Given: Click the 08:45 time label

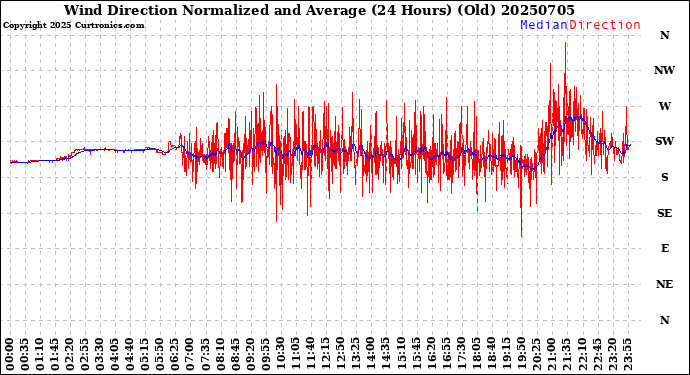Looking at the screenshot, I should point(235,354).
